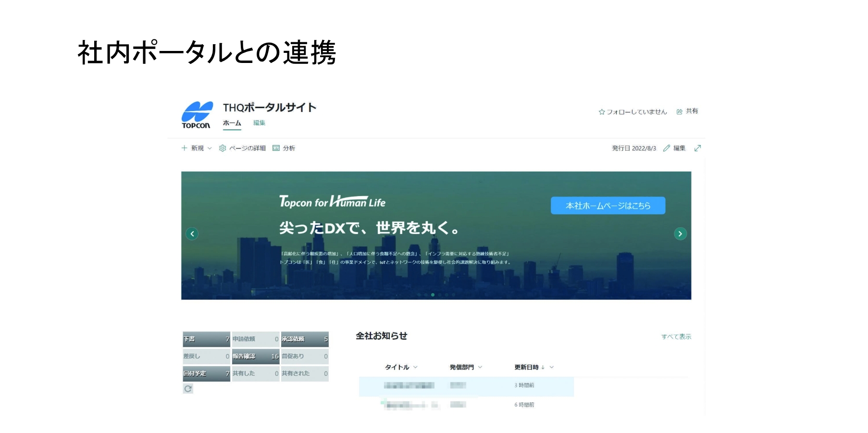The height and width of the screenshot is (433, 868).
Task: Click the 発信部門 column header text
Action: coord(462,367)
